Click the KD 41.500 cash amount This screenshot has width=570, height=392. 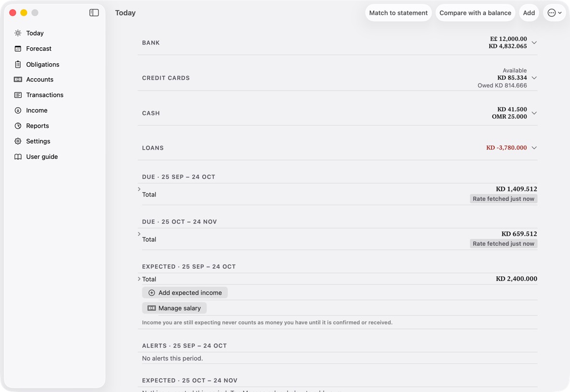coord(512,110)
